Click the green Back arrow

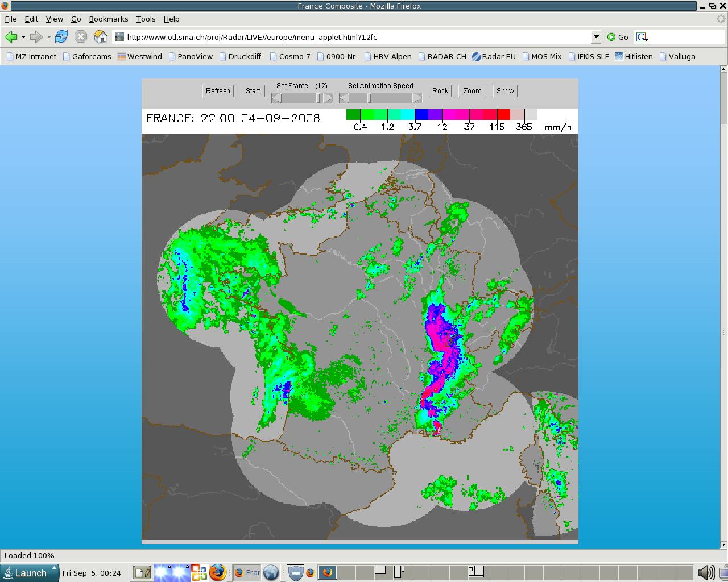10,37
